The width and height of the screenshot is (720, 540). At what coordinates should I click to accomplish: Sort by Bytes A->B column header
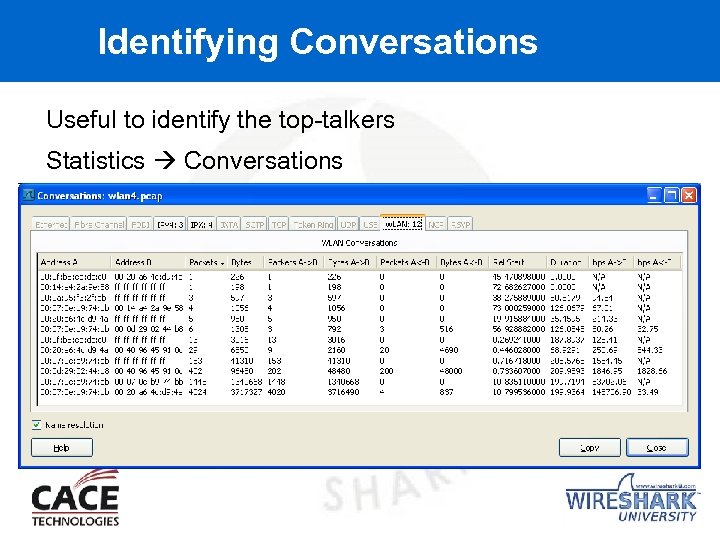click(350, 262)
